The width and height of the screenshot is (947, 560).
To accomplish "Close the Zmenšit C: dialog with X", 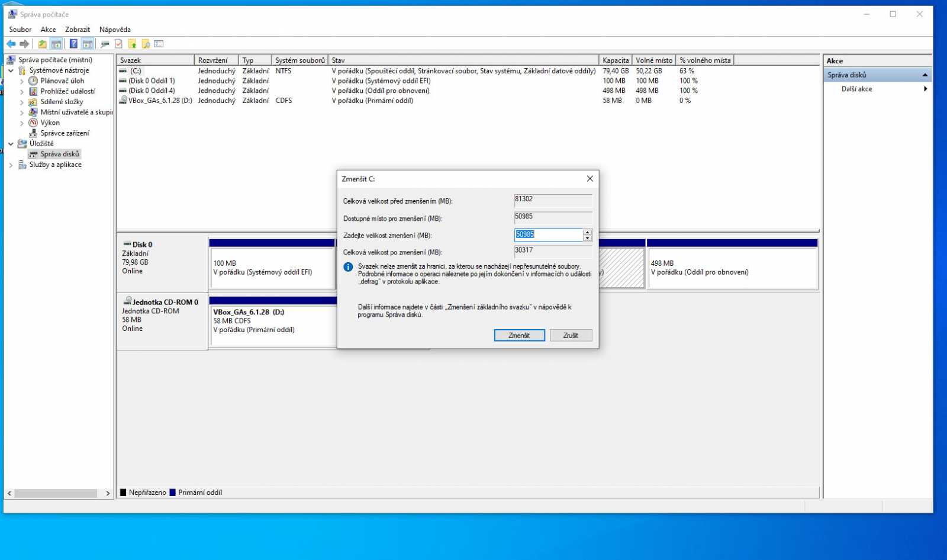I will (590, 179).
